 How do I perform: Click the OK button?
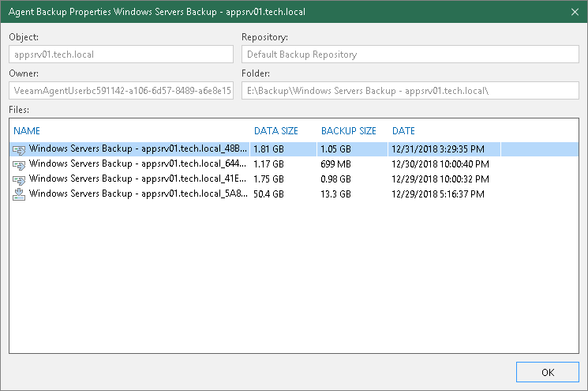[x=548, y=372]
